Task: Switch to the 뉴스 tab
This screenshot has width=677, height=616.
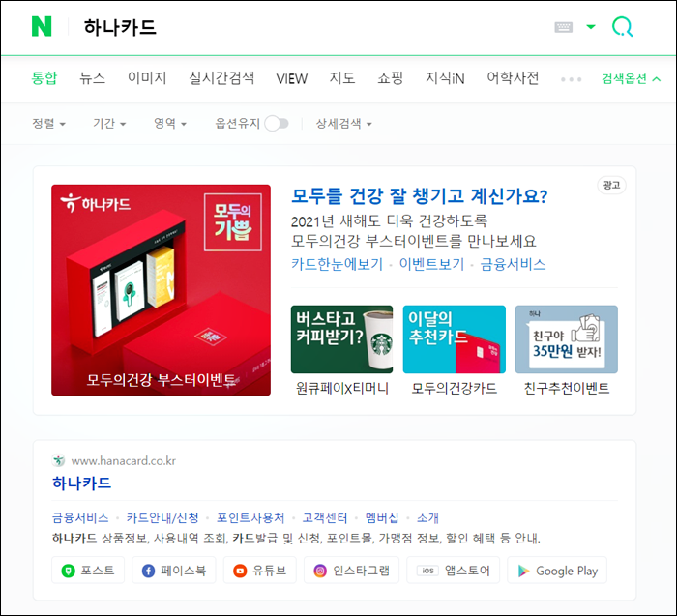Action: click(93, 78)
